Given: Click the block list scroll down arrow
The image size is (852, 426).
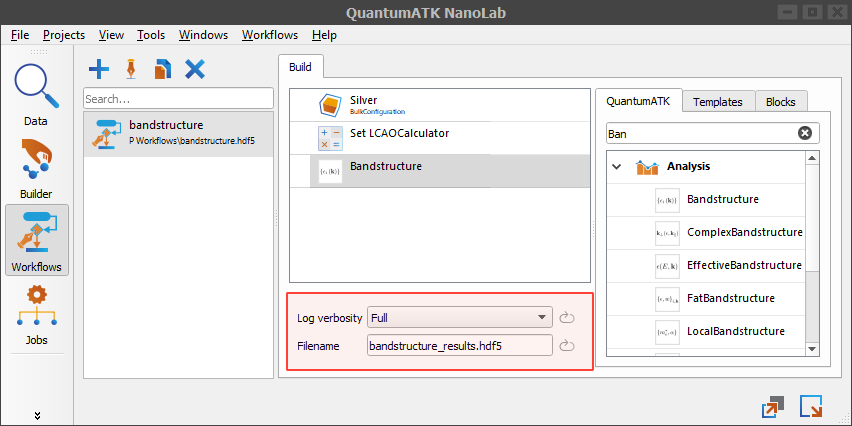Looking at the screenshot, I should pos(812,349).
